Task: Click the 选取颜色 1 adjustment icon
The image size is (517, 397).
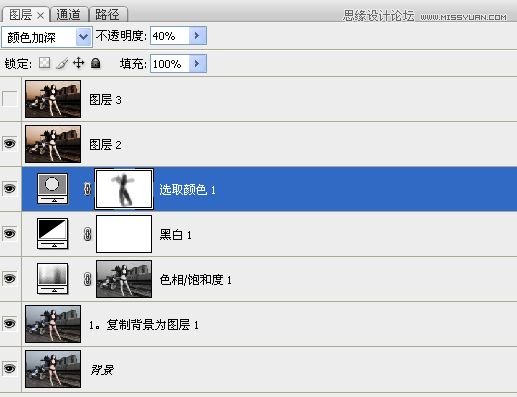Action: 52,188
